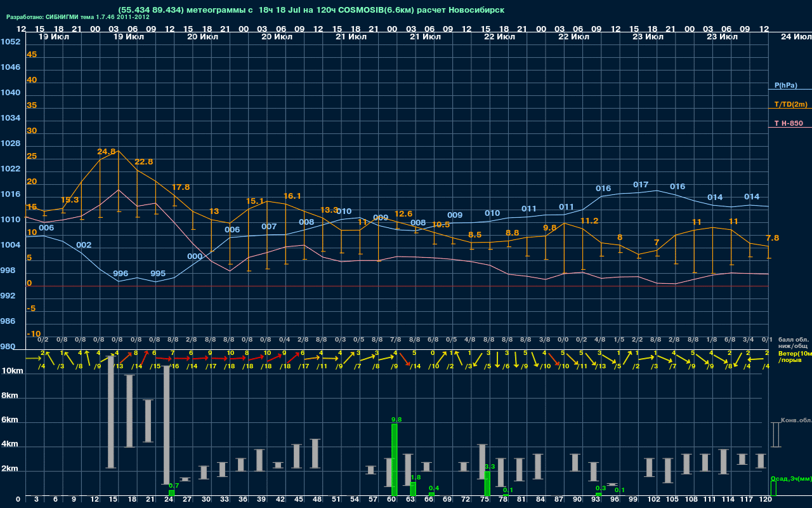Click the 0.3 precipitation value

[x=601, y=488]
